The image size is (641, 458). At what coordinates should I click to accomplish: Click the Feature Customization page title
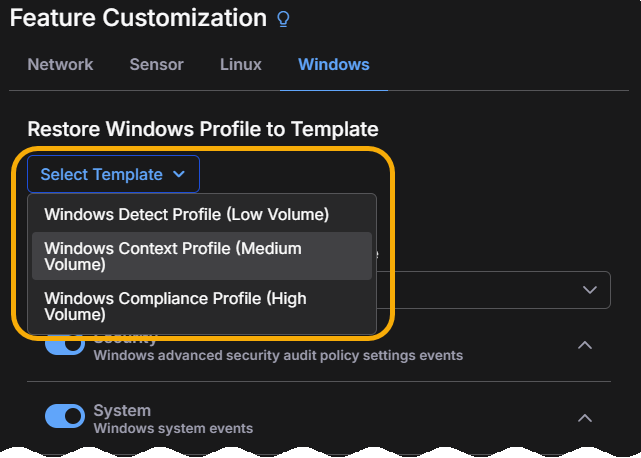[x=140, y=18]
